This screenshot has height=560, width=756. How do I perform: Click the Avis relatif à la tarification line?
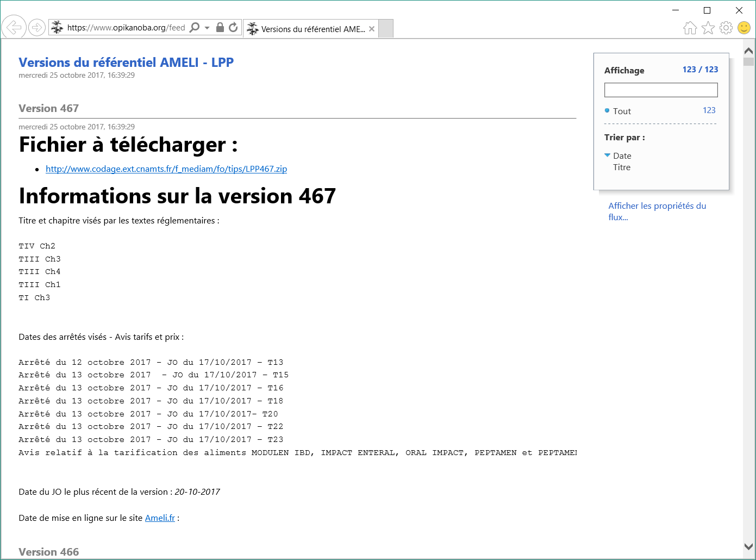pyautogui.click(x=297, y=453)
